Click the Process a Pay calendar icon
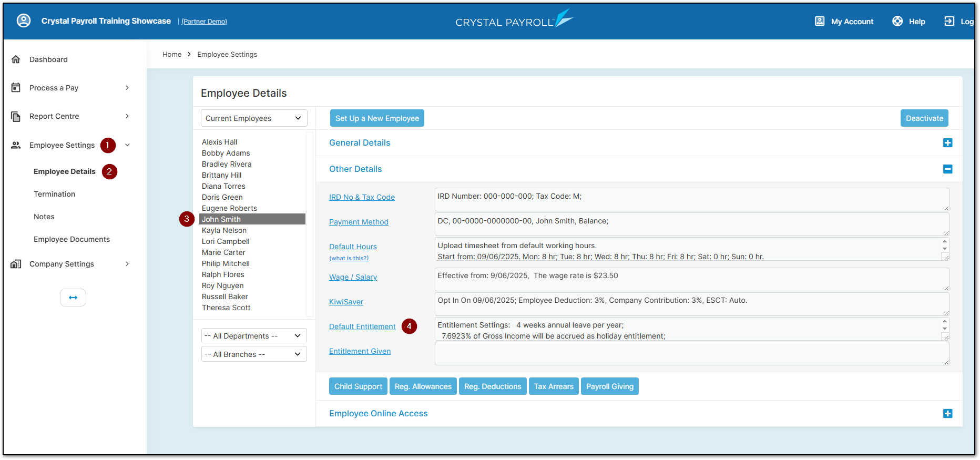Viewport: 980px width, 460px height. click(x=16, y=88)
